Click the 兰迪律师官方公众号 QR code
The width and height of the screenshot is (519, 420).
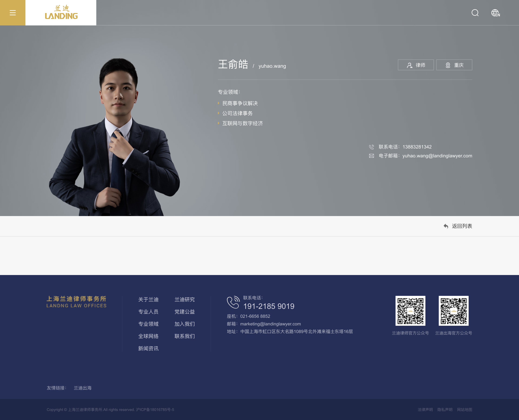tap(410, 311)
